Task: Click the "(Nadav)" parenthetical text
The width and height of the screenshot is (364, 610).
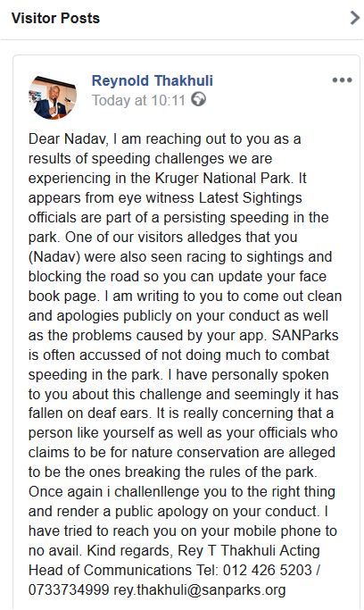Action: [54, 256]
